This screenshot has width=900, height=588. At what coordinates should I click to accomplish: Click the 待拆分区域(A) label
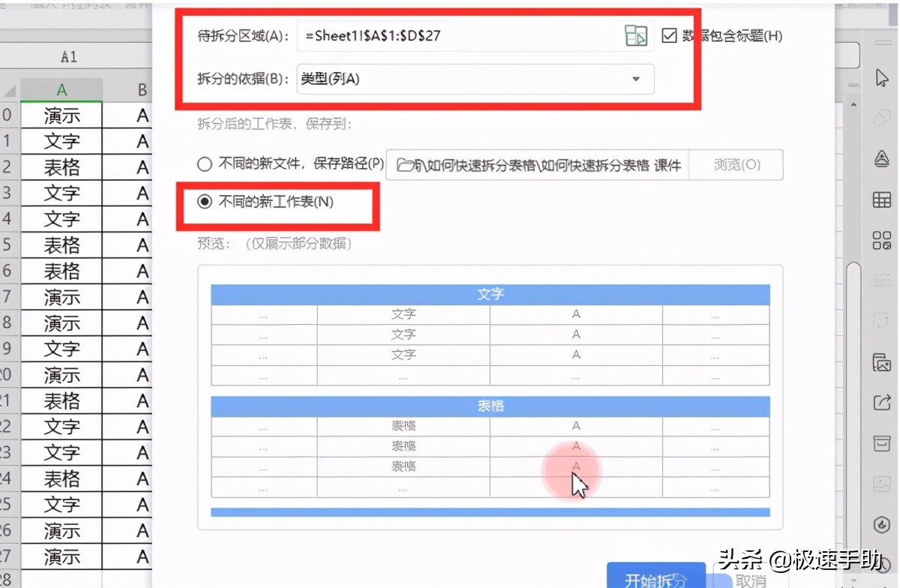pyautogui.click(x=243, y=36)
